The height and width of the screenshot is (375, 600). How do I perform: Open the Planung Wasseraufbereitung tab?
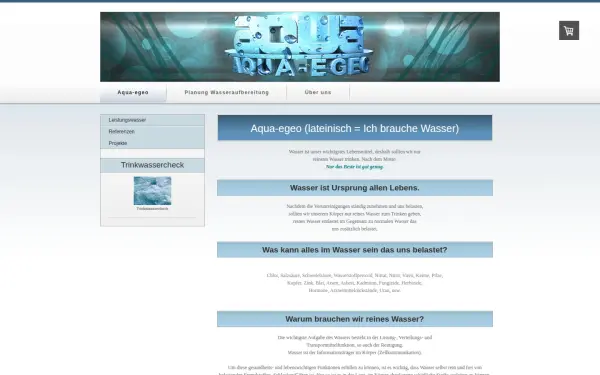pos(227,93)
